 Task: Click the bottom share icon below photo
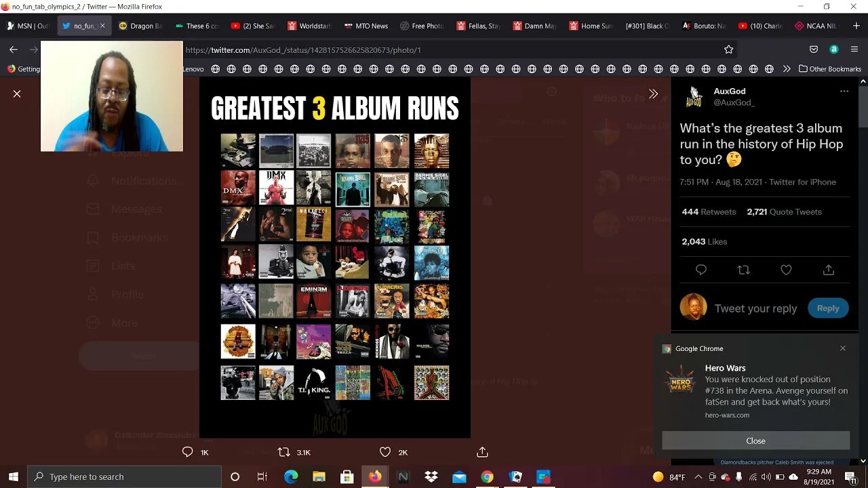pyautogui.click(x=482, y=452)
